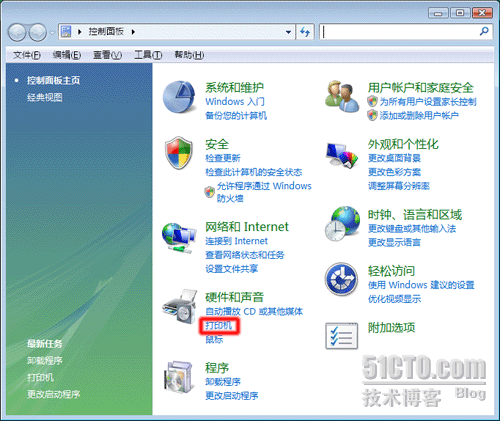The image size is (500, 421).
Task: Expand the arrow before 控制面板 in address bar
Action: click(80, 32)
